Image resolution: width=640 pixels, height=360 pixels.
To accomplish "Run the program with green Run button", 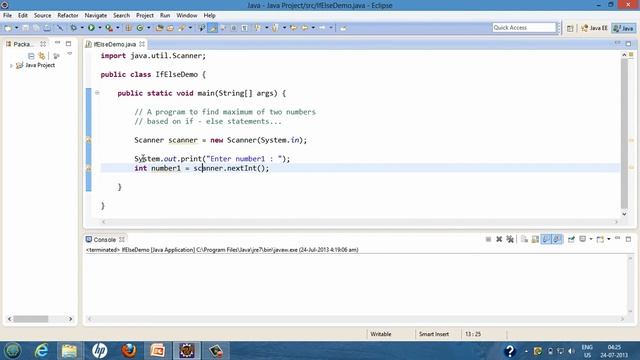I will pyautogui.click(x=91, y=28).
